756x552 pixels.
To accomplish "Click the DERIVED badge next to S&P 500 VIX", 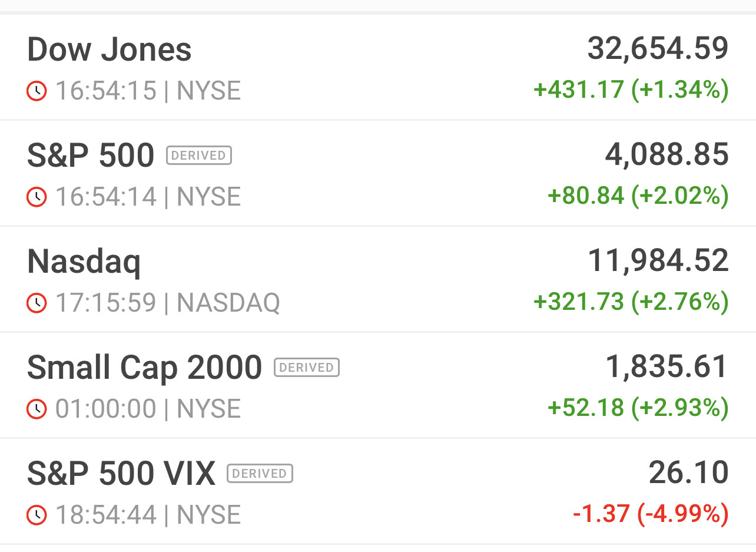I will pyautogui.click(x=260, y=474).
